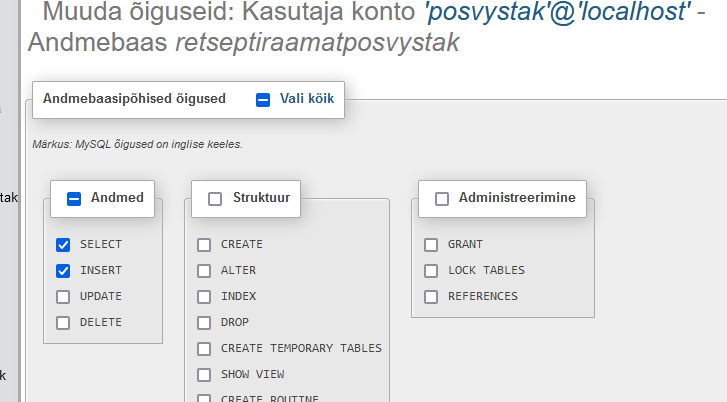Toggle the Vali kõik checkbox
727x402 pixels.
pyautogui.click(x=263, y=99)
